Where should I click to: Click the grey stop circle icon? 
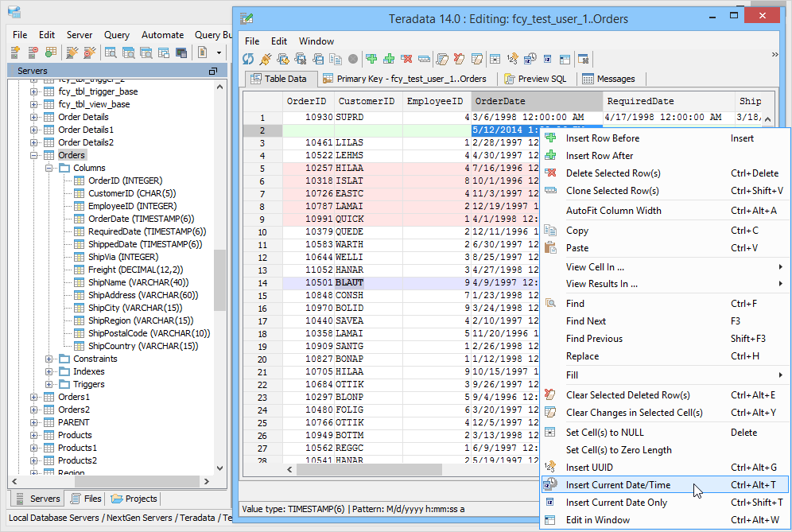353,59
